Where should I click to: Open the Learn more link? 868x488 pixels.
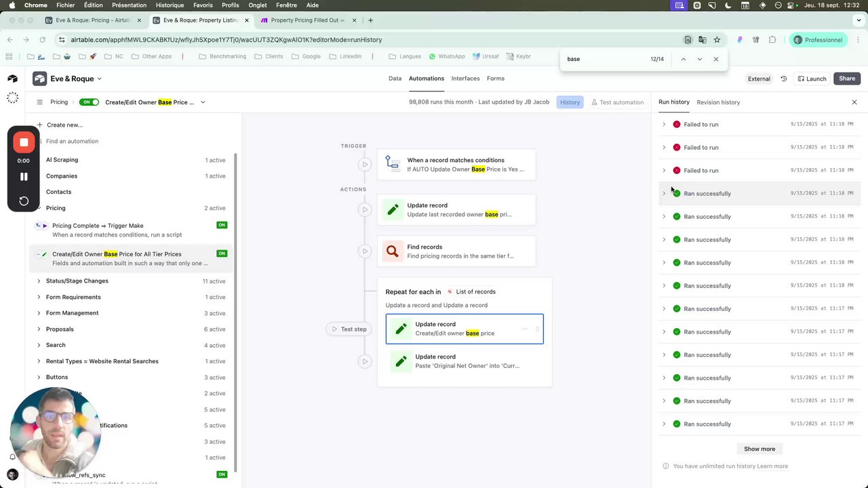click(772, 466)
